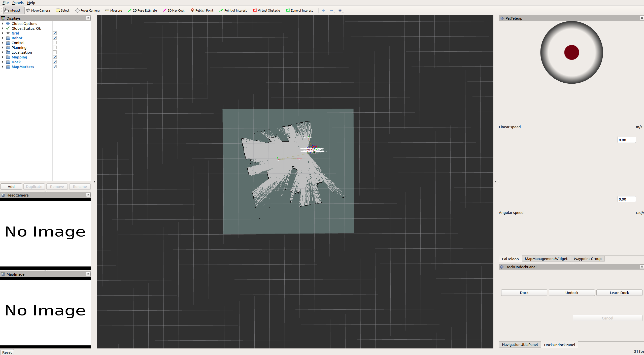
Task: Select the Measure tool
Action: (x=114, y=10)
